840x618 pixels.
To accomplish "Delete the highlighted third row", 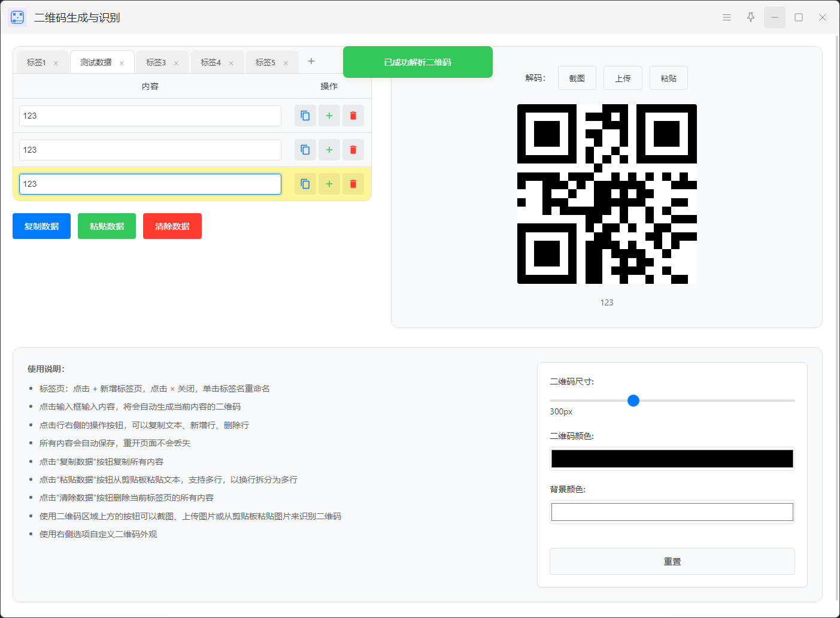I will pyautogui.click(x=353, y=184).
